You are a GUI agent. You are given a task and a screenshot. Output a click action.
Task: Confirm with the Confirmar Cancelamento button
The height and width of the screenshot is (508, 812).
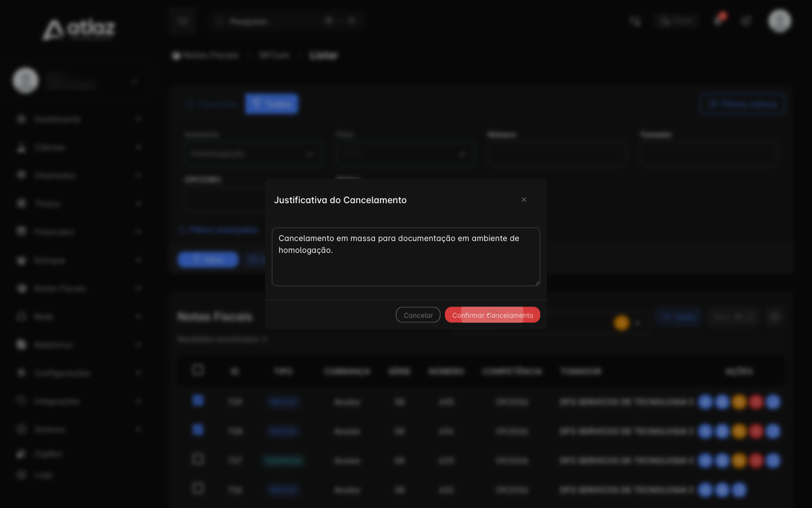(492, 315)
